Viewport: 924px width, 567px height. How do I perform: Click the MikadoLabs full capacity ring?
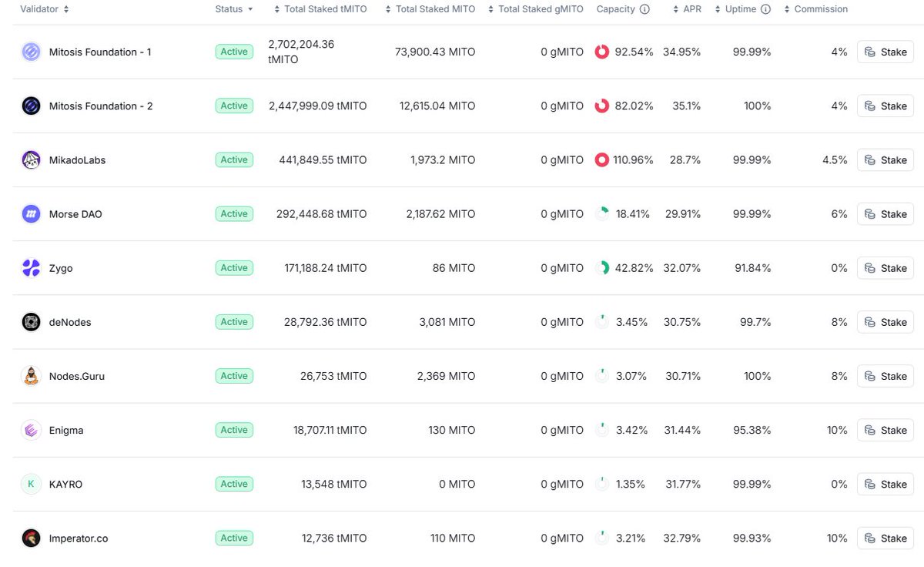click(602, 159)
